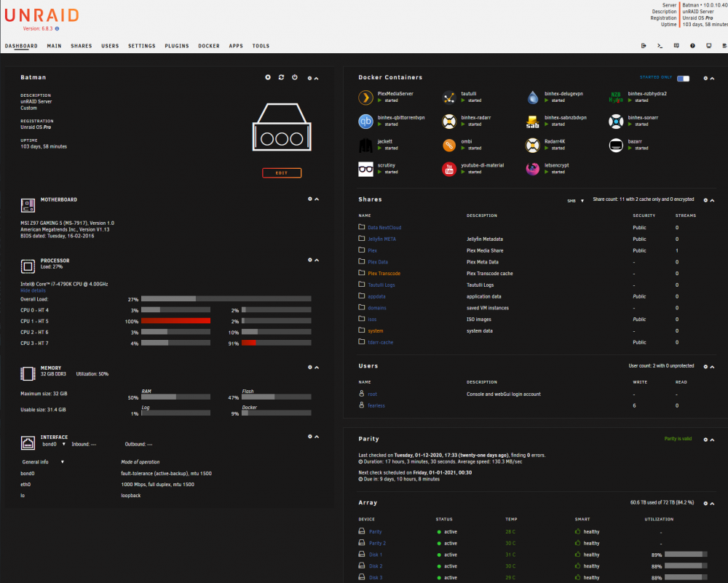Open the Jellyfin META share link
This screenshot has width=728, height=583.
pos(381,239)
